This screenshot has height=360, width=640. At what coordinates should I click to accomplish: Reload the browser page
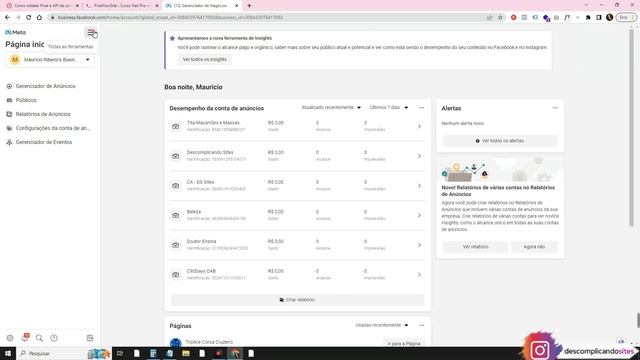pyautogui.click(x=29, y=18)
